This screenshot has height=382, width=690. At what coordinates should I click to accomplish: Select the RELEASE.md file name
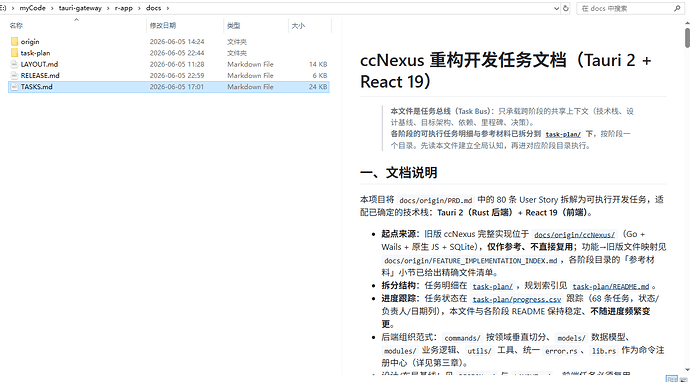40,76
